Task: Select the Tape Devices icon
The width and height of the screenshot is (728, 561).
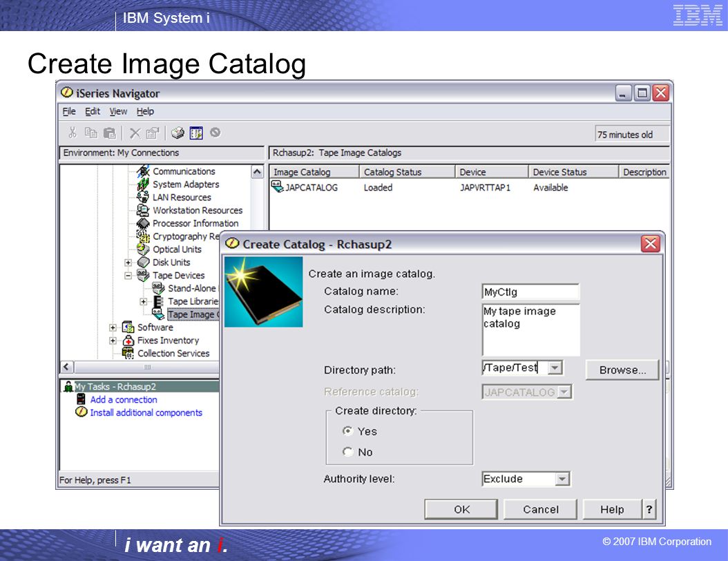Action: click(x=144, y=276)
